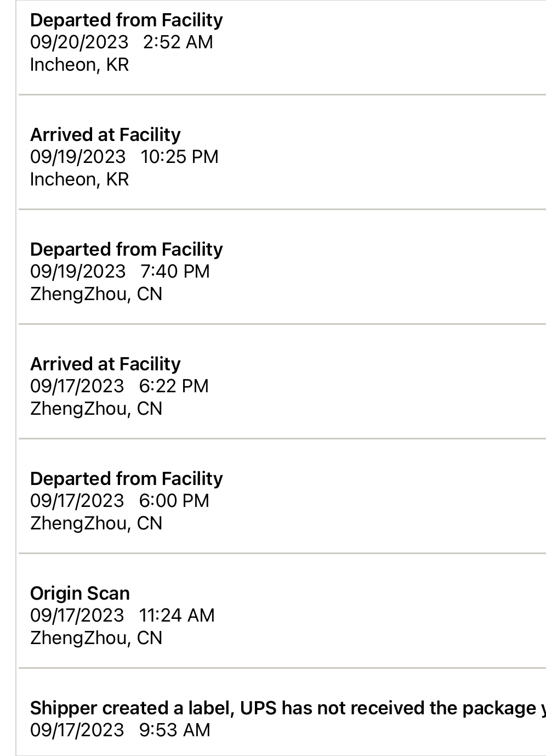Open the Arrived at Facility 10:25 PM heading

pyautogui.click(x=105, y=135)
